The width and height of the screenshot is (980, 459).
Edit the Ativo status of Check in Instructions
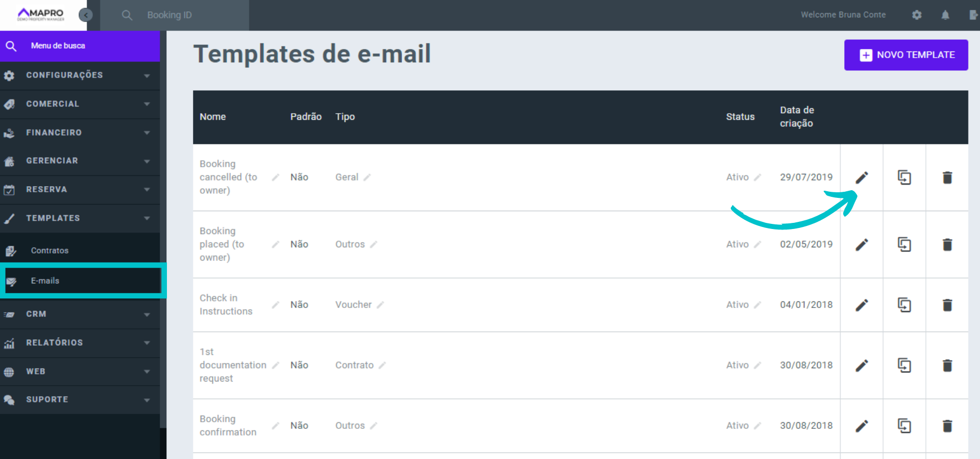tap(757, 304)
